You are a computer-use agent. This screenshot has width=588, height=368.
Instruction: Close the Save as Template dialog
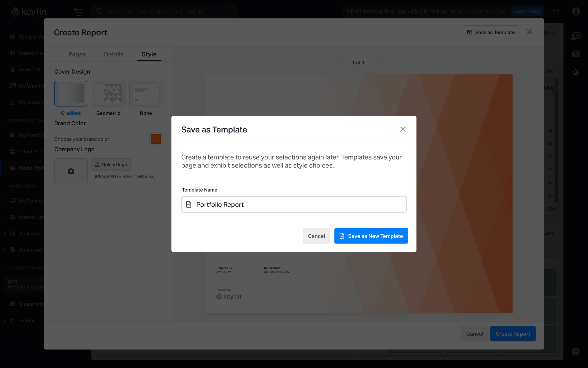tap(402, 129)
